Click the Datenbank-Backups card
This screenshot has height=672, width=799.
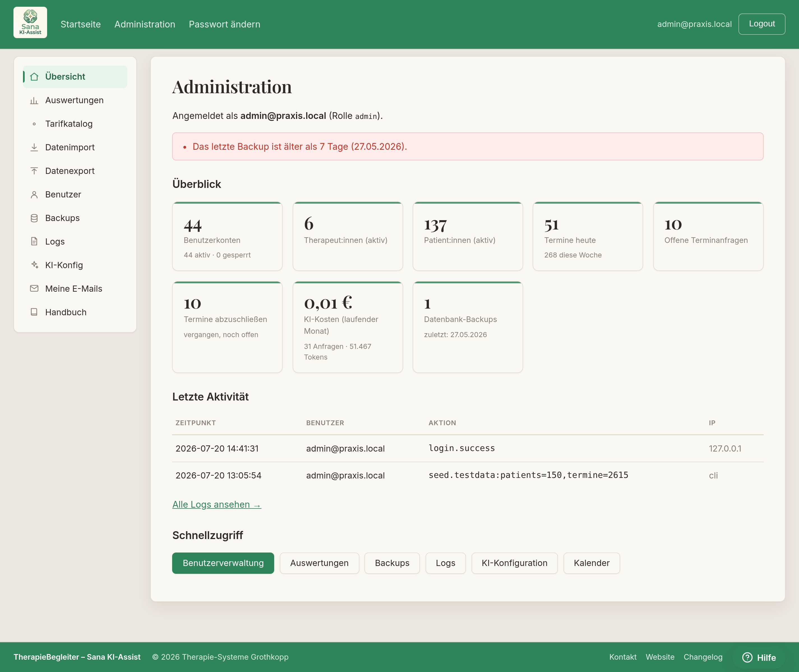(x=468, y=327)
